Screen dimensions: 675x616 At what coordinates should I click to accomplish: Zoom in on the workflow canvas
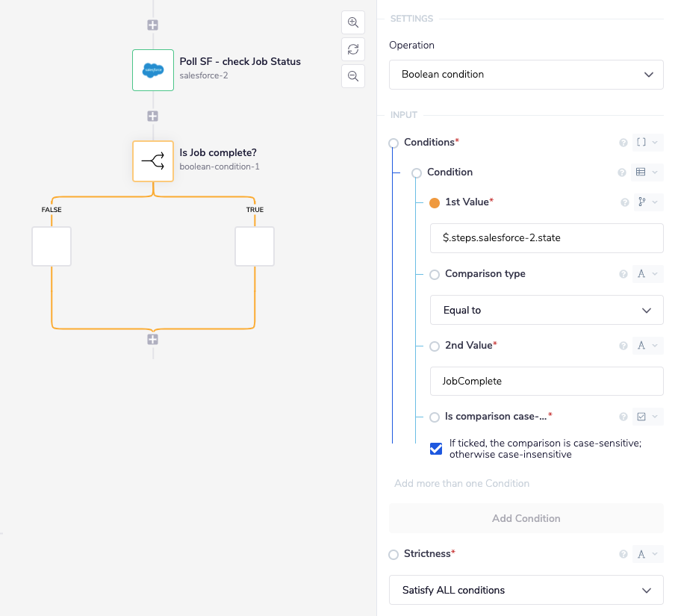pyautogui.click(x=352, y=22)
